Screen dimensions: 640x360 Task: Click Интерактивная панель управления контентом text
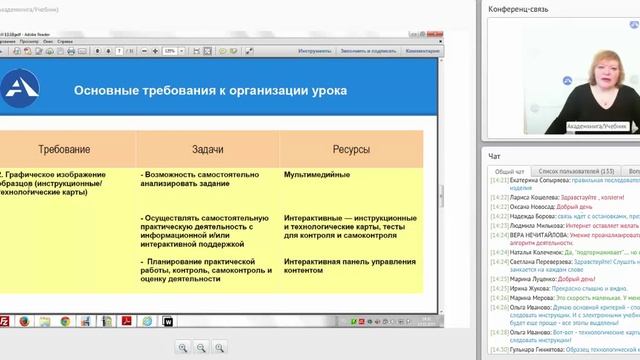point(350,266)
